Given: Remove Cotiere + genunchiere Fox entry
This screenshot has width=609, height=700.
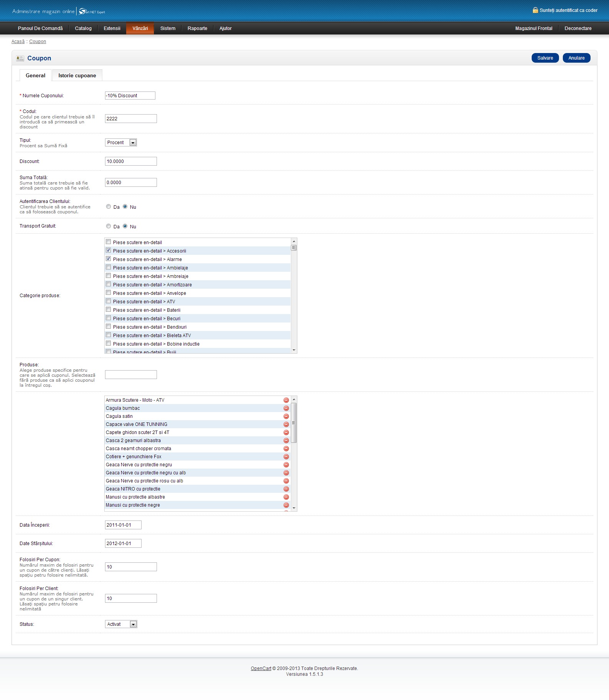Looking at the screenshot, I should (286, 457).
